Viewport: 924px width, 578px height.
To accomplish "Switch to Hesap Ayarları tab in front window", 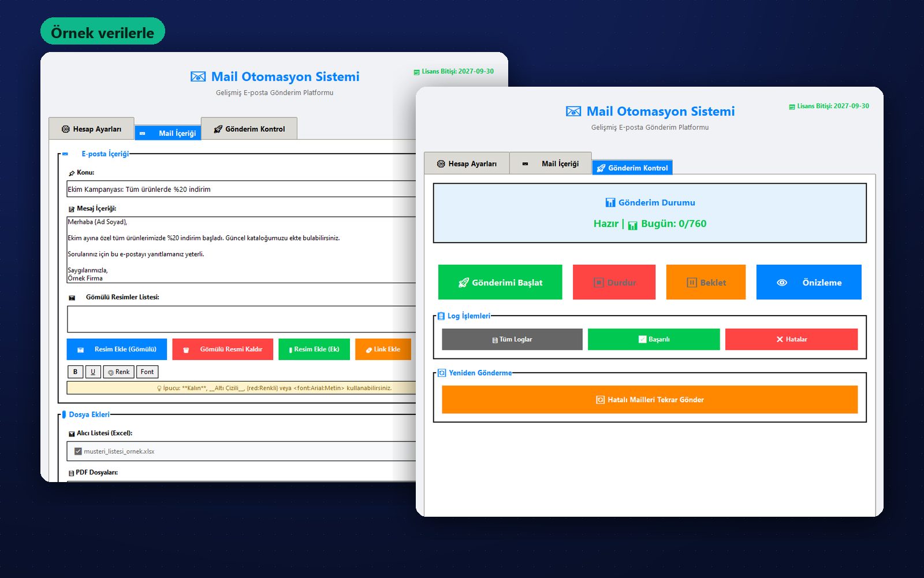I will click(x=467, y=164).
